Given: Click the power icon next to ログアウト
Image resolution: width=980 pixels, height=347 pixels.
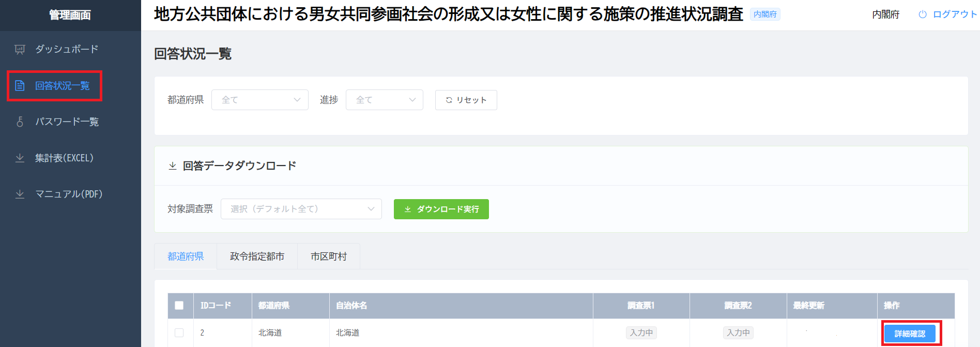Looking at the screenshot, I should click(x=923, y=14).
